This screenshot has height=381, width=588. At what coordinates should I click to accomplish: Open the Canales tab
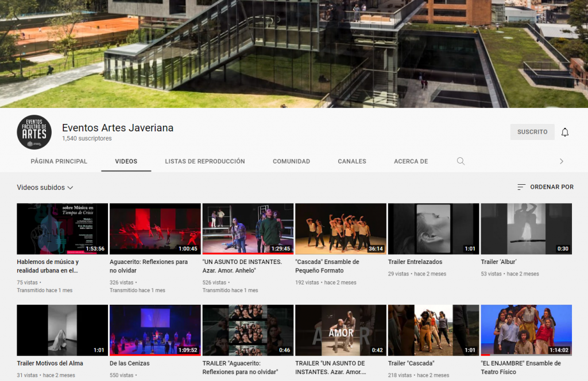pos(352,161)
